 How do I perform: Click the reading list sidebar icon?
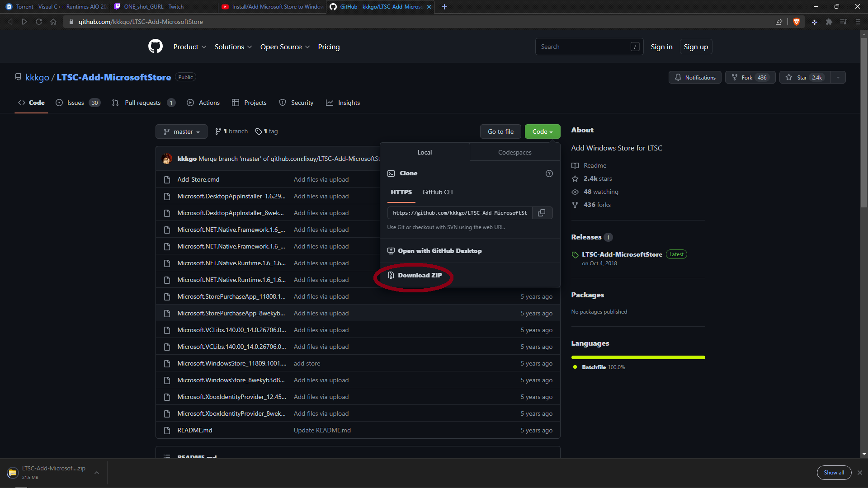[x=843, y=22]
